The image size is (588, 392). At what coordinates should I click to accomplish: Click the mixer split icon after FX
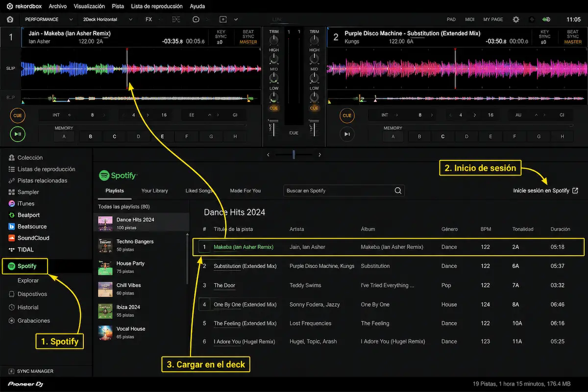coord(176,20)
